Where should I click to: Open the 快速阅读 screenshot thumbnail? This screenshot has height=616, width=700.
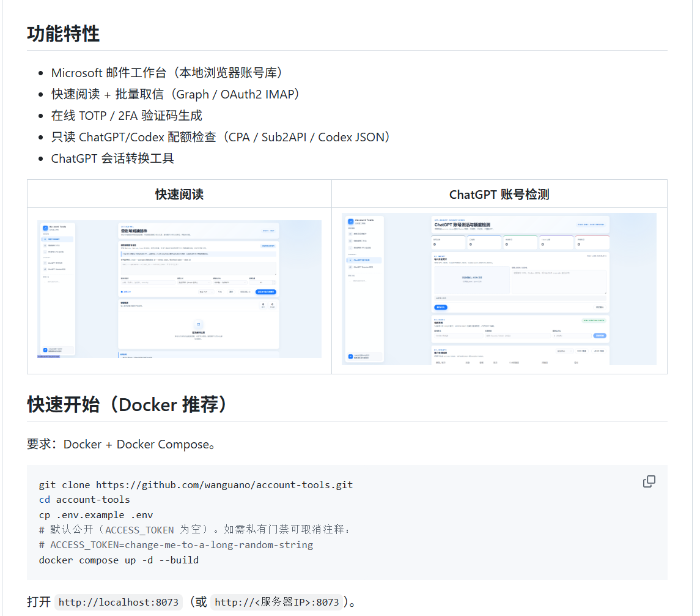pos(179,289)
